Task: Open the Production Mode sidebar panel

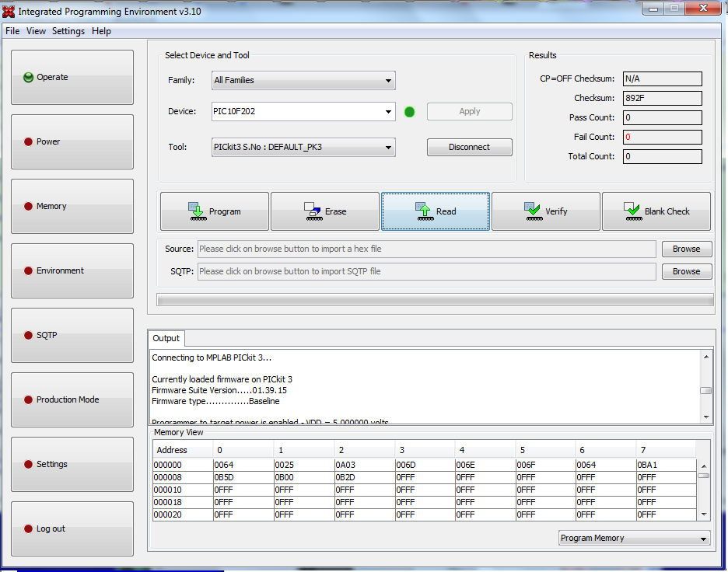Action: [x=72, y=400]
